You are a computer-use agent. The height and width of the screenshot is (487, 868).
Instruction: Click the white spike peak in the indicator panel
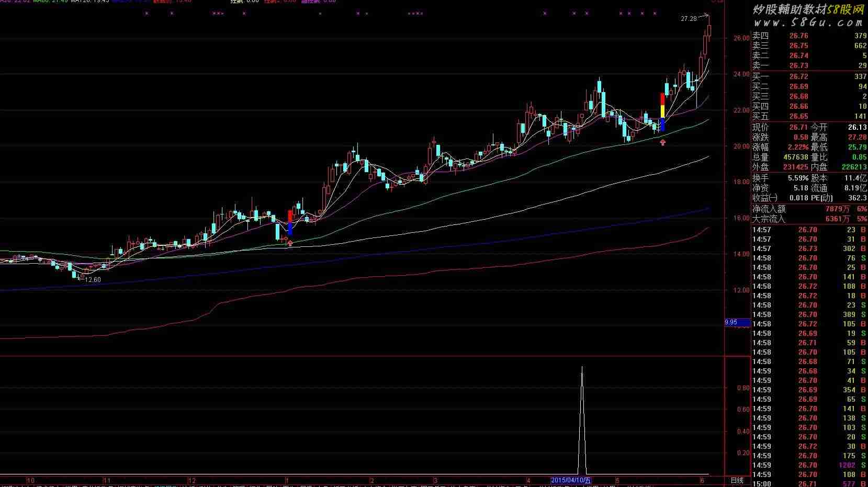pos(582,368)
